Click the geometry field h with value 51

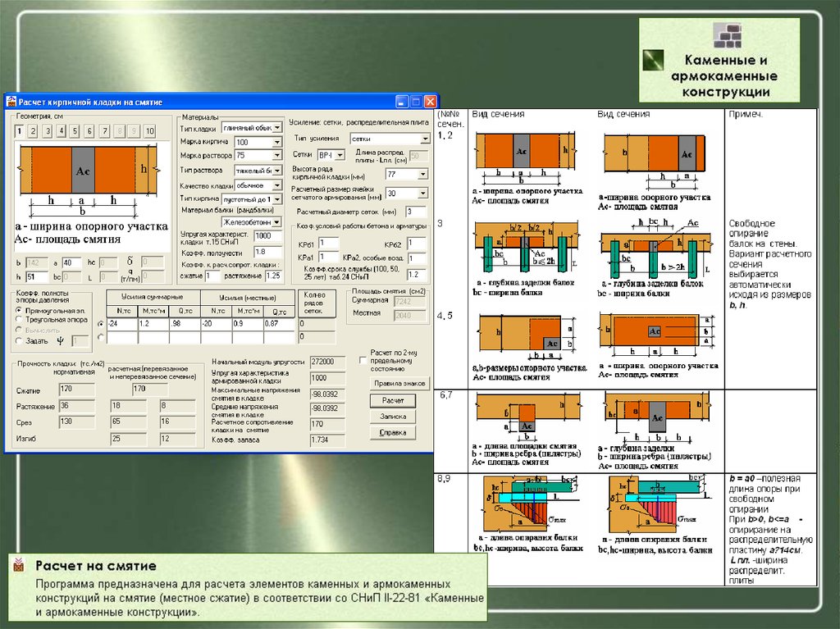click(36, 277)
